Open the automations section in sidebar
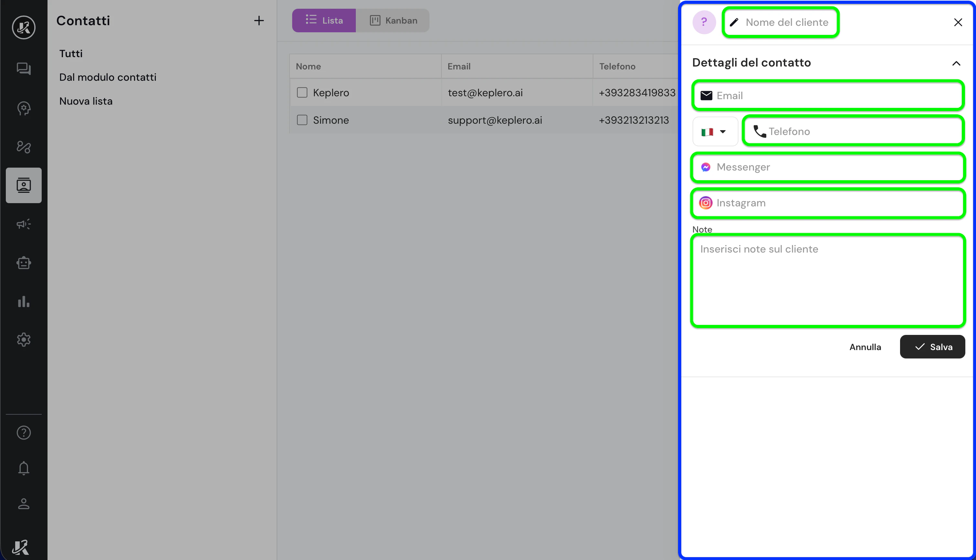Image resolution: width=976 pixels, height=560 pixels. [x=24, y=147]
